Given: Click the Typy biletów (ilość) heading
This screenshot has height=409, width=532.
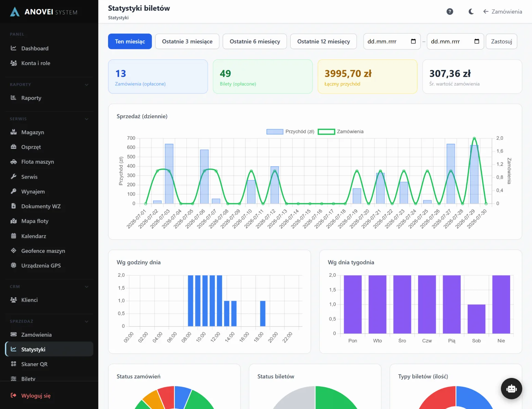Looking at the screenshot, I should coord(423,376).
